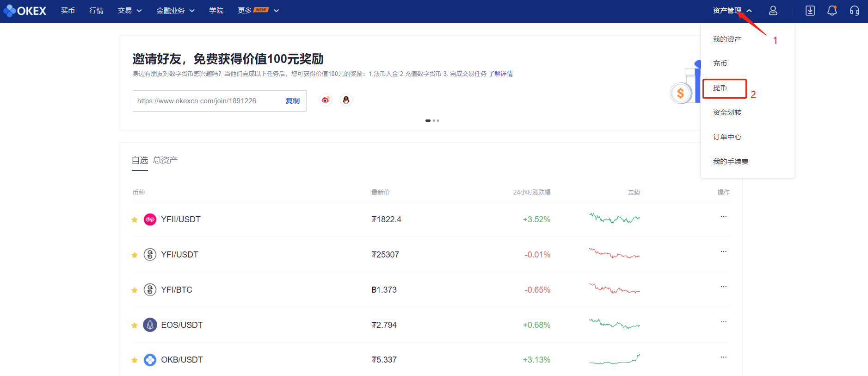
Task: Select 充币 in the dropdown
Action: click(x=720, y=63)
